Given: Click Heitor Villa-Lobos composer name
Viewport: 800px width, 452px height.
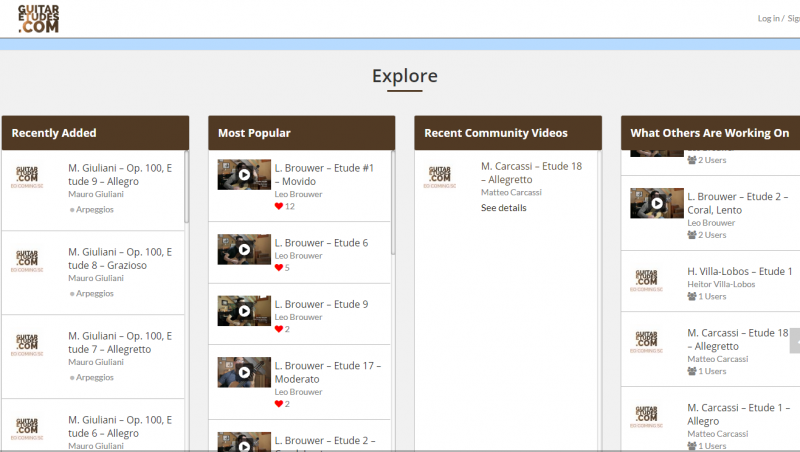Looking at the screenshot, I should tap(721, 284).
